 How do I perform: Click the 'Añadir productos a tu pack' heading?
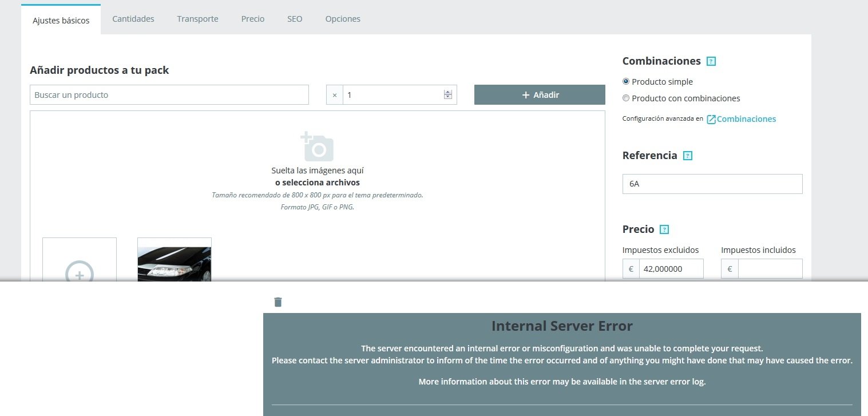click(x=100, y=70)
